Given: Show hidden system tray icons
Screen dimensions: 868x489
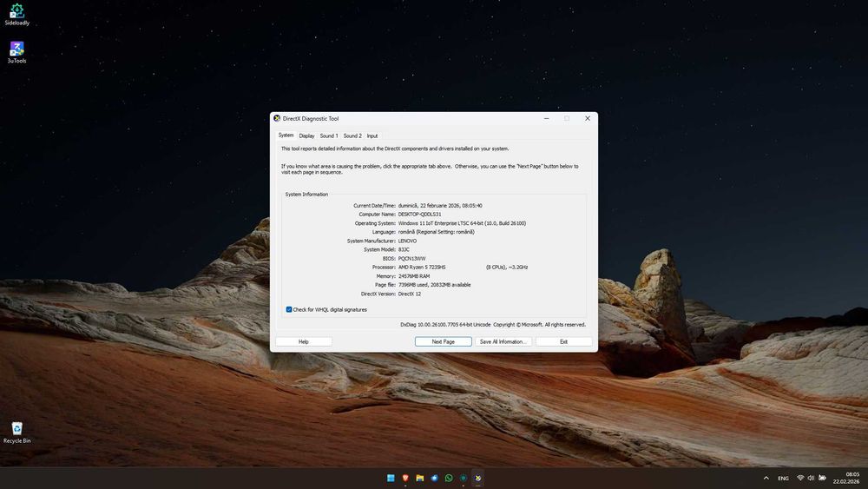Looking at the screenshot, I should pos(766,478).
